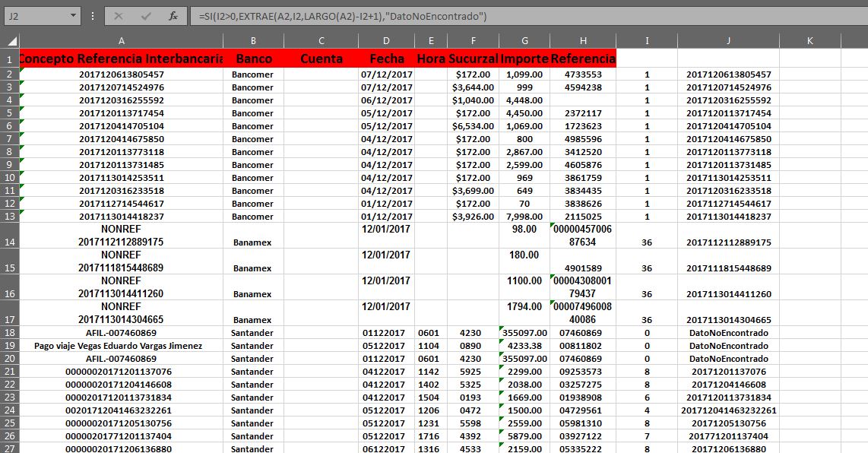Image resolution: width=868 pixels, height=453 pixels.
Task: Click the red "Sucurzal" header cell
Action: coord(474,59)
